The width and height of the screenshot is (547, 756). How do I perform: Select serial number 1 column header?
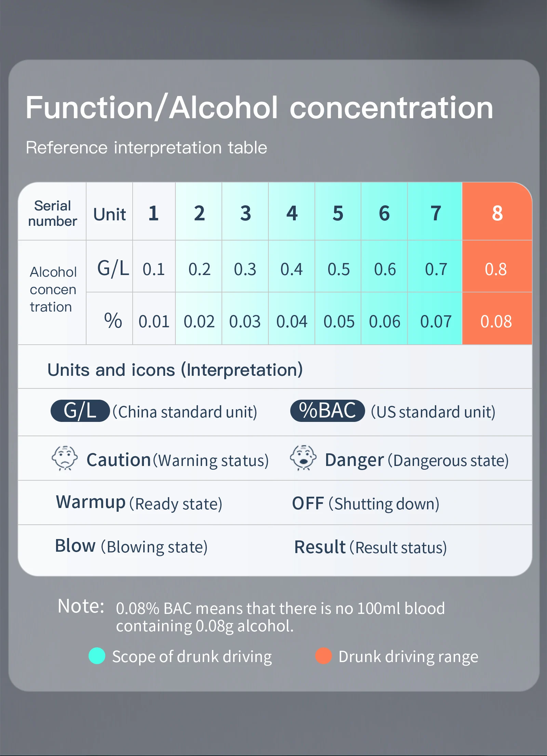[154, 211]
